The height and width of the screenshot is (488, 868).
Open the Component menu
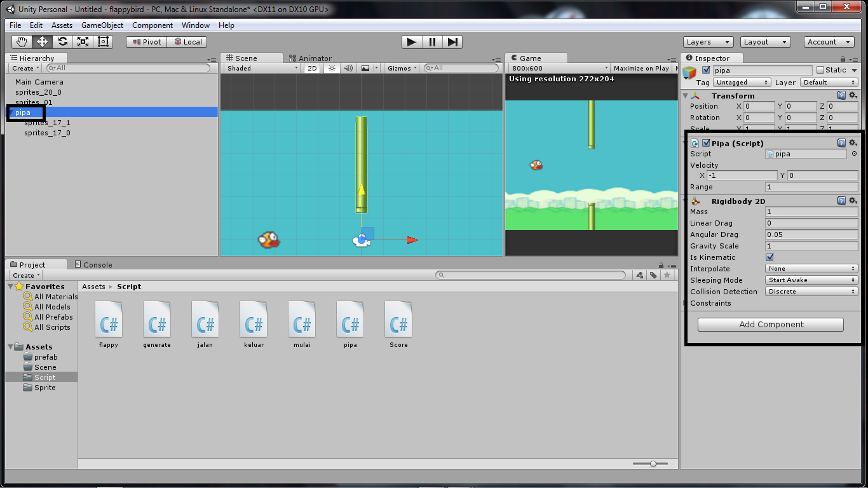tap(153, 25)
